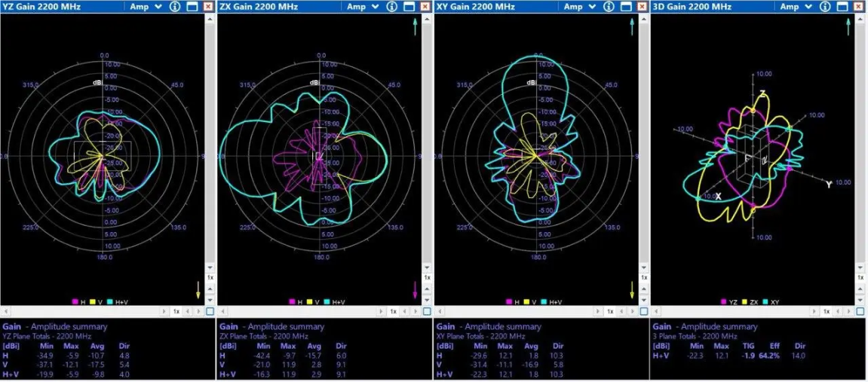Screen dimensions: 868x382
Task: Click the cyan up arrow in 3D plot
Action: [x=848, y=27]
